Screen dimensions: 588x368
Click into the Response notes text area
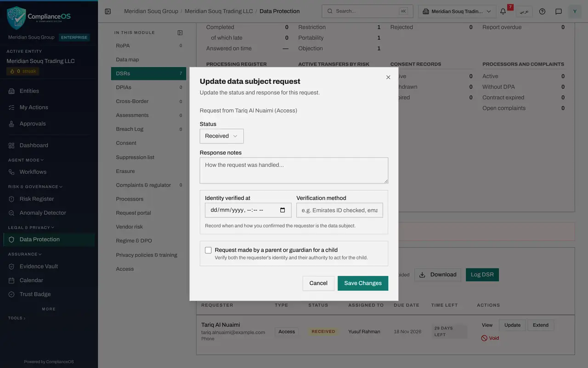pos(294,170)
